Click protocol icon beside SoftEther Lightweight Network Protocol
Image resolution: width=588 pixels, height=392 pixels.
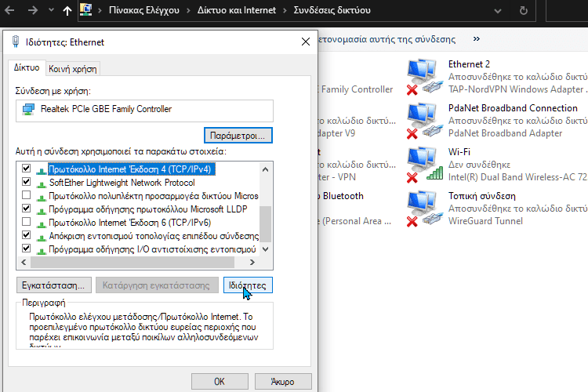pos(41,183)
